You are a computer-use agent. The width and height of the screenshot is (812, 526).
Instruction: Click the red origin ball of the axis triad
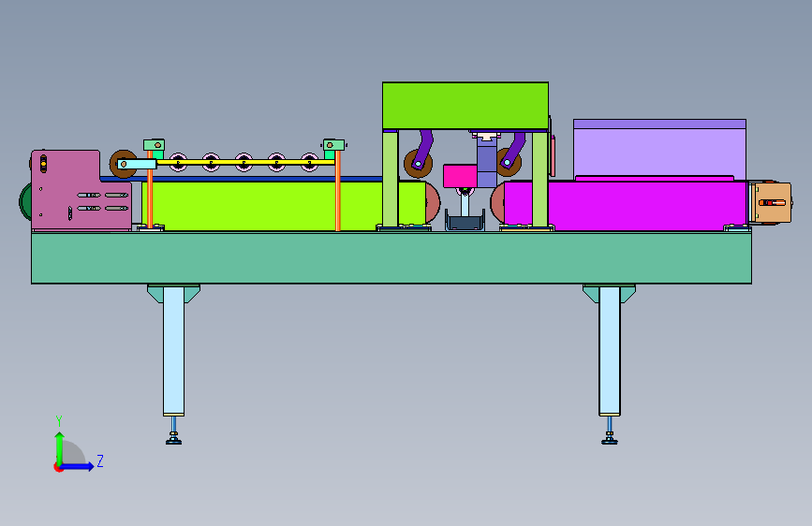(58, 467)
